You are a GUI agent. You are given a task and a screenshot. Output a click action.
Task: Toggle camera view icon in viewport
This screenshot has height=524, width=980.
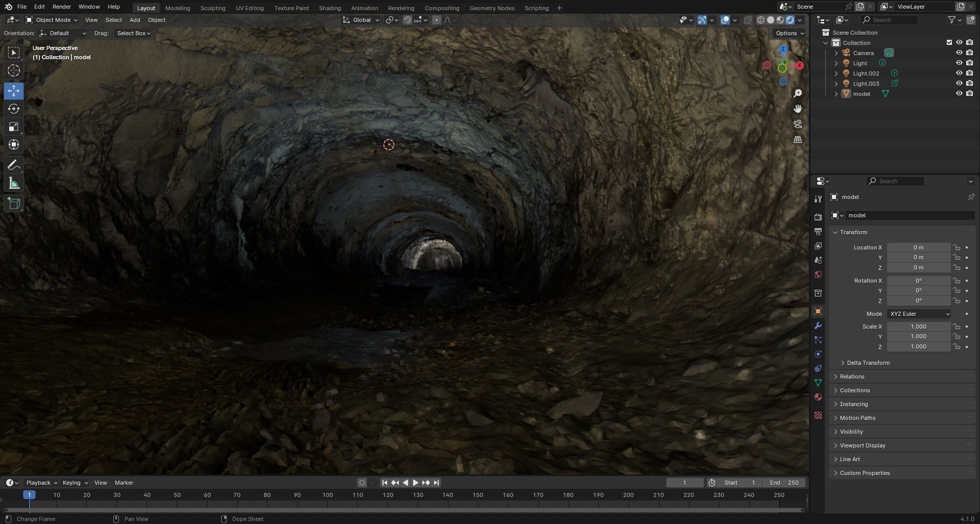798,124
